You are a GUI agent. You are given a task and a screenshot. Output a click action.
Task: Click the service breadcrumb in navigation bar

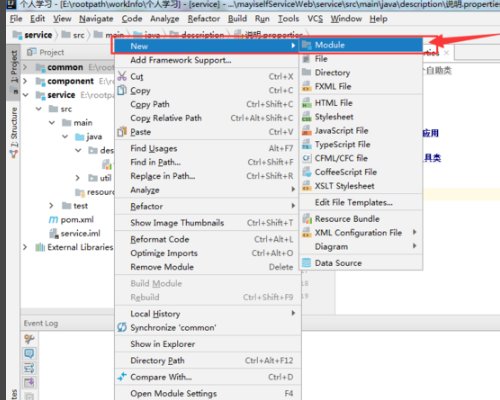tap(33, 35)
